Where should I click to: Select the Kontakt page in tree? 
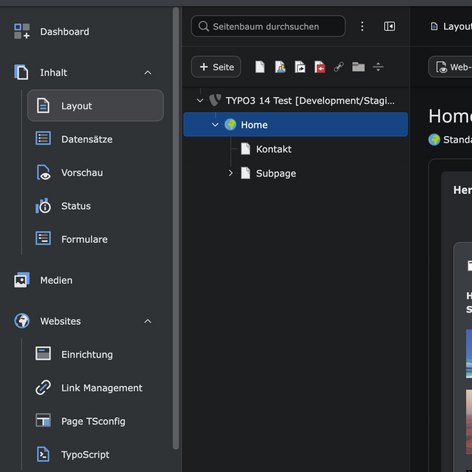274,149
